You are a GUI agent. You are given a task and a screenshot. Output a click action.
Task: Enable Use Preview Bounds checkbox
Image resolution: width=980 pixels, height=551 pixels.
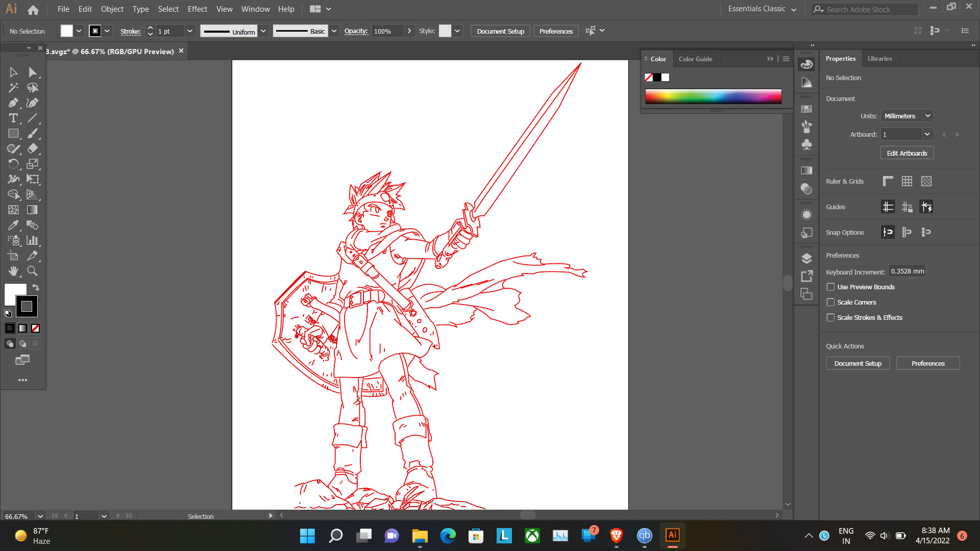pos(831,287)
